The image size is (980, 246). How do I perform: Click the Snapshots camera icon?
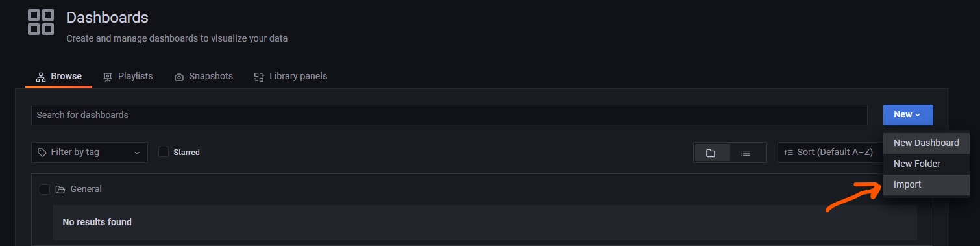click(179, 77)
